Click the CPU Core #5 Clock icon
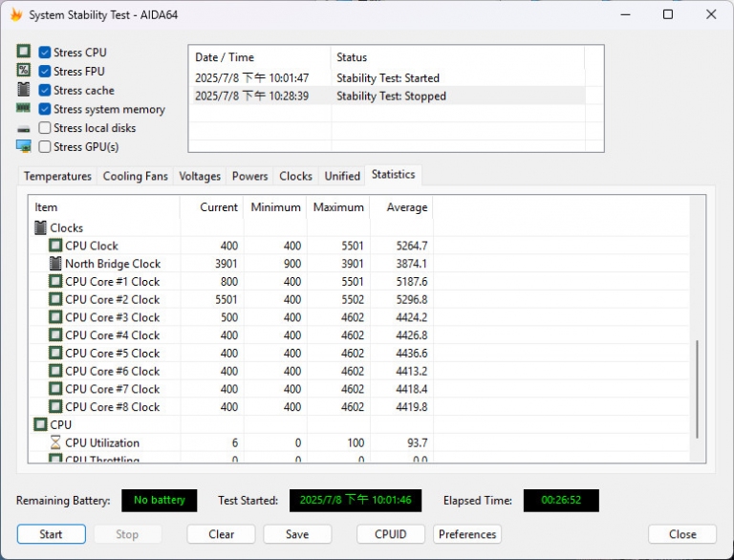The width and height of the screenshot is (734, 560). pos(55,353)
